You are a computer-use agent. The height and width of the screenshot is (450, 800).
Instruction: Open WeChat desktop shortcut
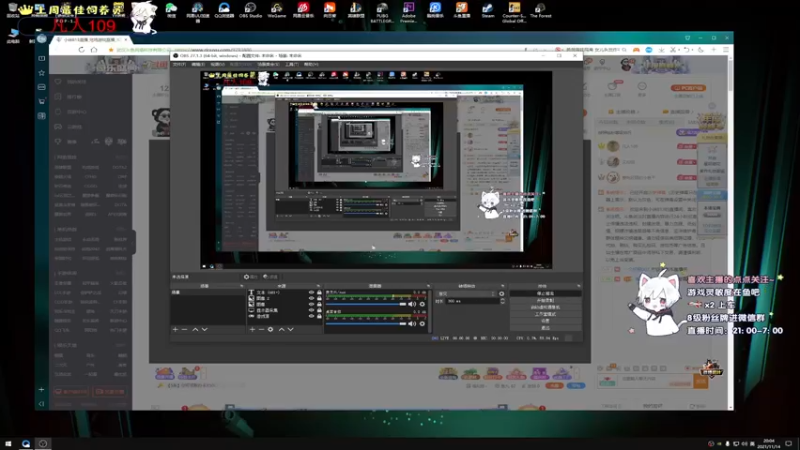[171, 10]
